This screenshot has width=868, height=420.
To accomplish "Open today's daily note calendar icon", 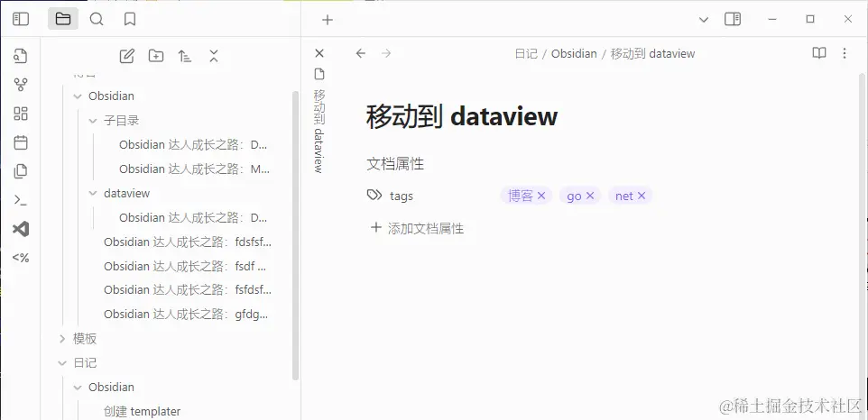I will tap(21, 142).
